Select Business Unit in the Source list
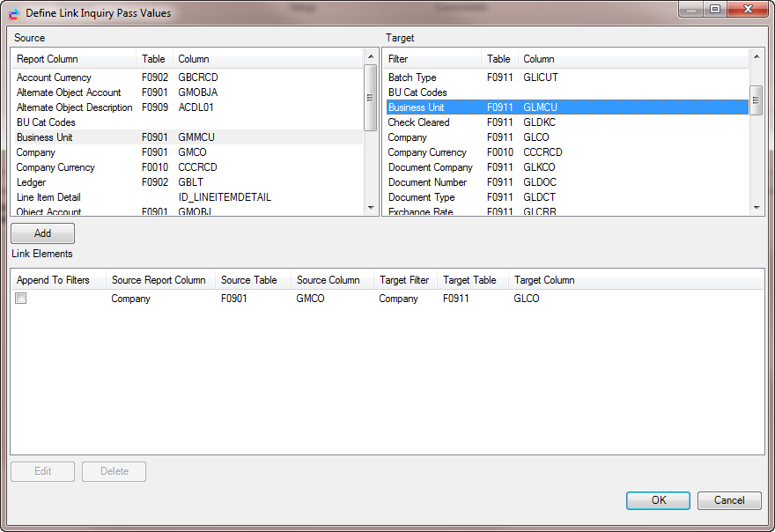The image size is (775, 532). pyautogui.click(x=45, y=137)
